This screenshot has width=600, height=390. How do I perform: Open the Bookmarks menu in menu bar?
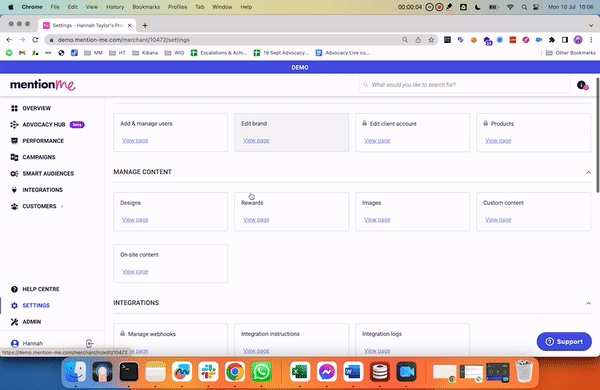tap(146, 7)
